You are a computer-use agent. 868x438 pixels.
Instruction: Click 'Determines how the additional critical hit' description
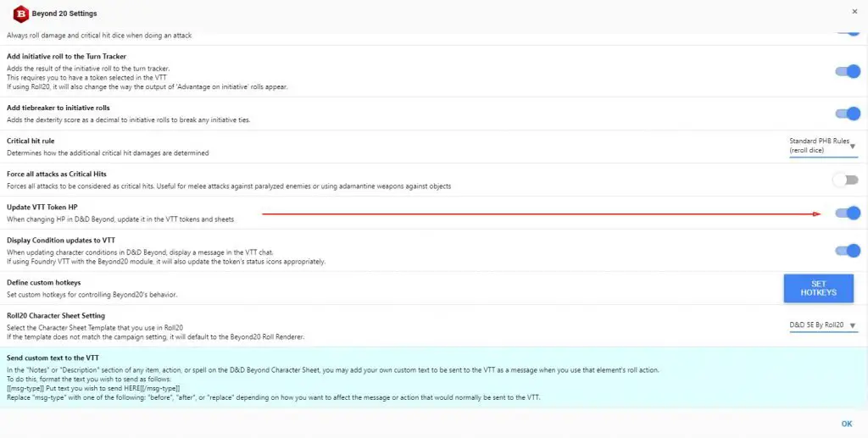pos(108,153)
